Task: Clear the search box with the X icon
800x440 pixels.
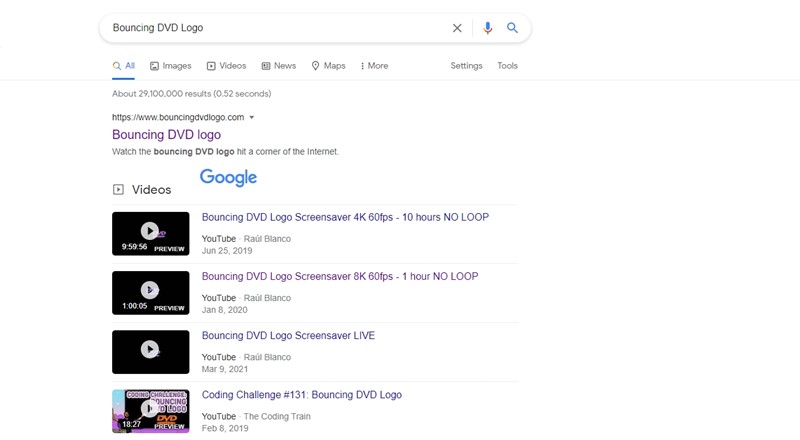Action: (x=457, y=28)
